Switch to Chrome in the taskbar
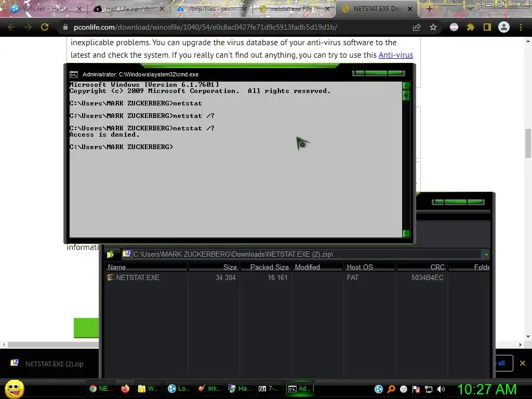Viewport: 532px width, 399px height. 101,389
